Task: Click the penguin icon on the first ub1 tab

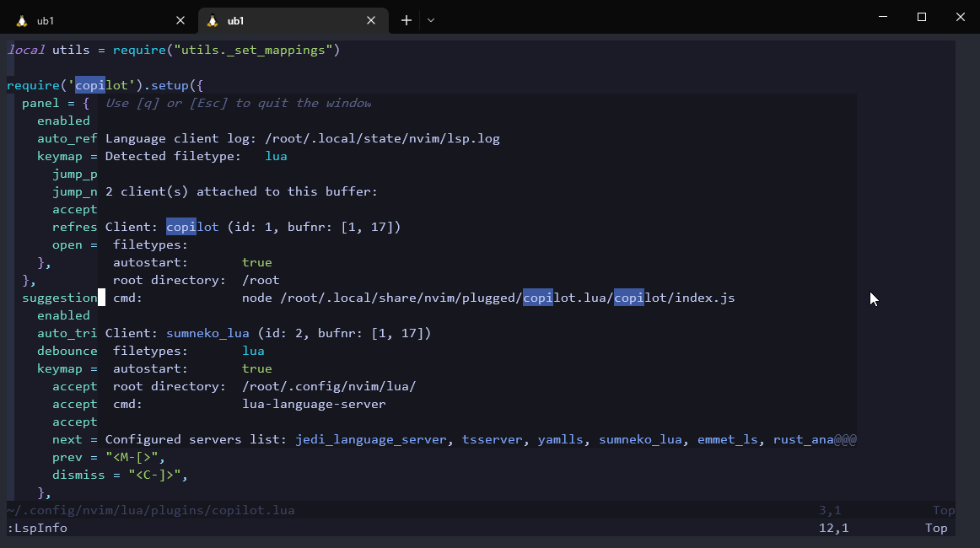Action: (21, 19)
